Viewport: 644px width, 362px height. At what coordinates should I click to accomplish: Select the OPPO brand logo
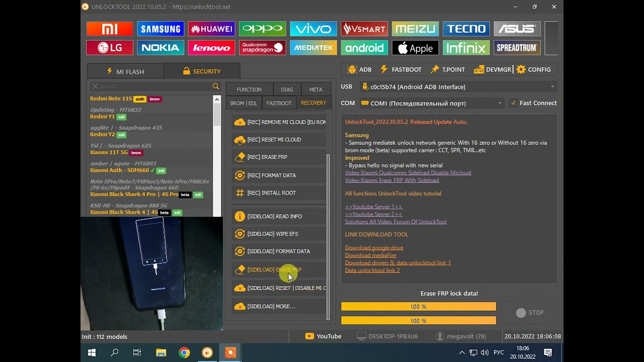click(263, 29)
